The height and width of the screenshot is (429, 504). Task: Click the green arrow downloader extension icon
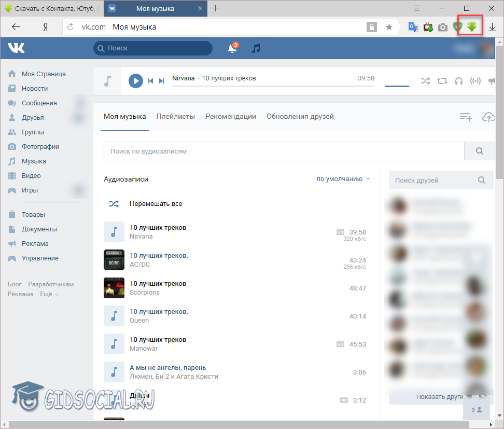[471, 27]
